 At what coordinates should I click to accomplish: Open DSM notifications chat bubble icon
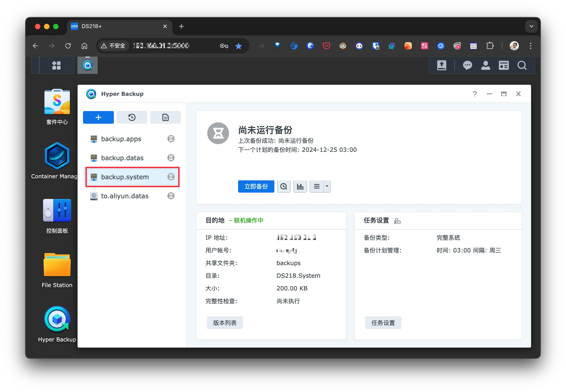pyautogui.click(x=467, y=65)
